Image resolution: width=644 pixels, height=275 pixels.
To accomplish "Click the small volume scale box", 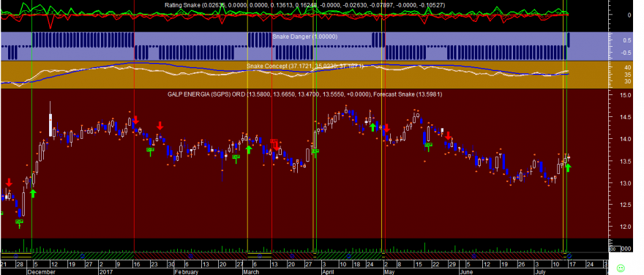I will [x=615, y=249].
